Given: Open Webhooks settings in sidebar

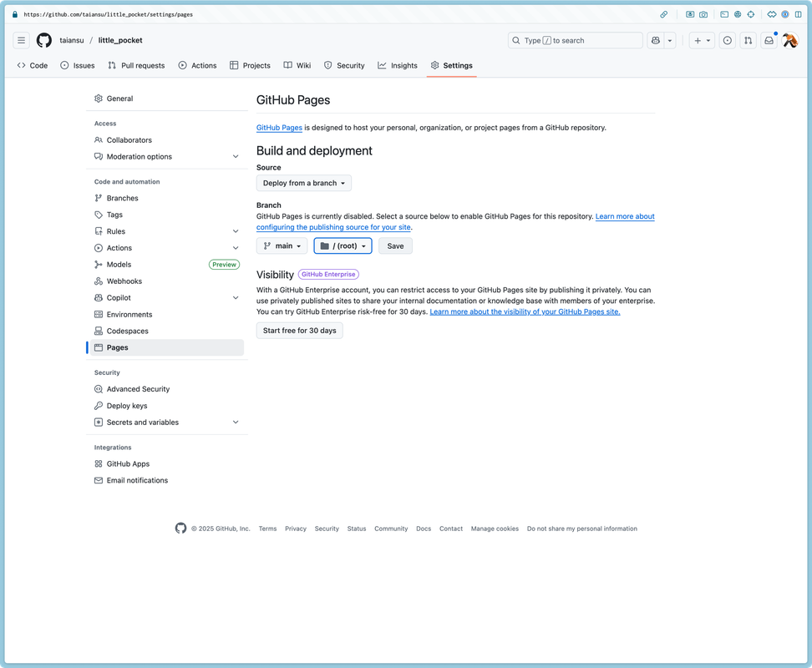Looking at the screenshot, I should click(x=167, y=281).
